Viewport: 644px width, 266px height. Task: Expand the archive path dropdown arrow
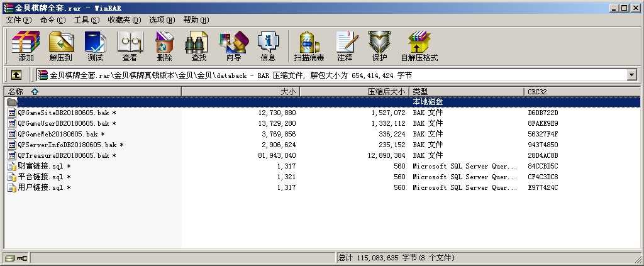point(631,75)
